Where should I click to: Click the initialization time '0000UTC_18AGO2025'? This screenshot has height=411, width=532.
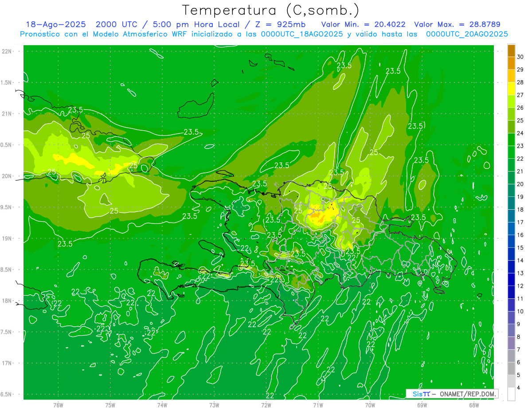[302, 34]
